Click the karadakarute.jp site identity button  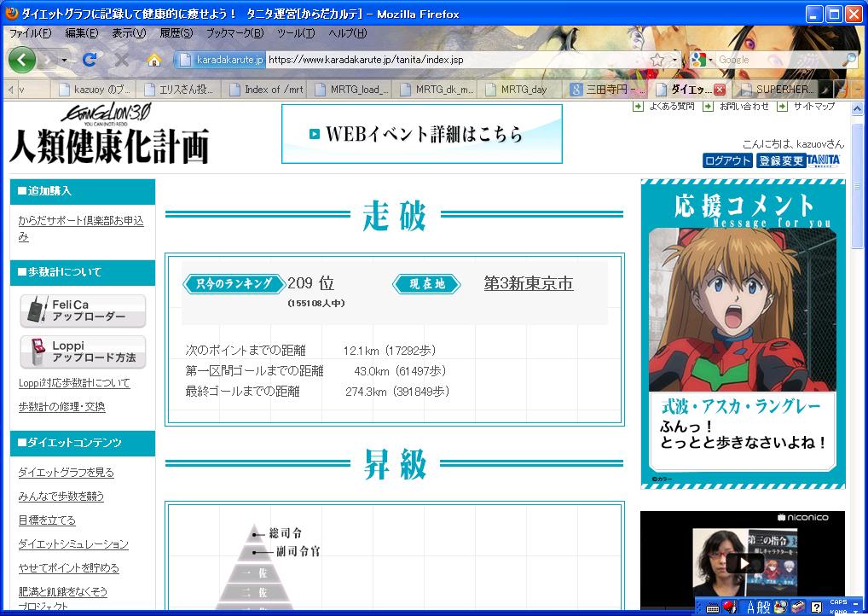point(221,59)
